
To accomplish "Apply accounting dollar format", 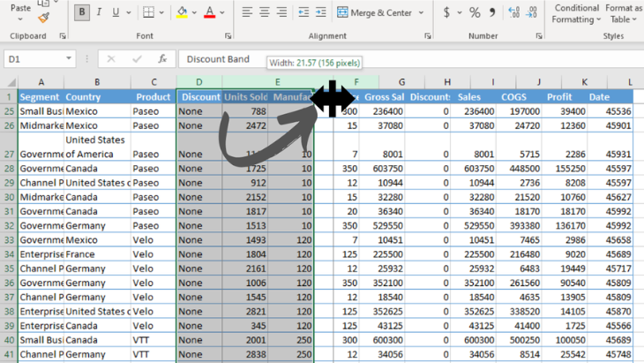I will (x=447, y=12).
